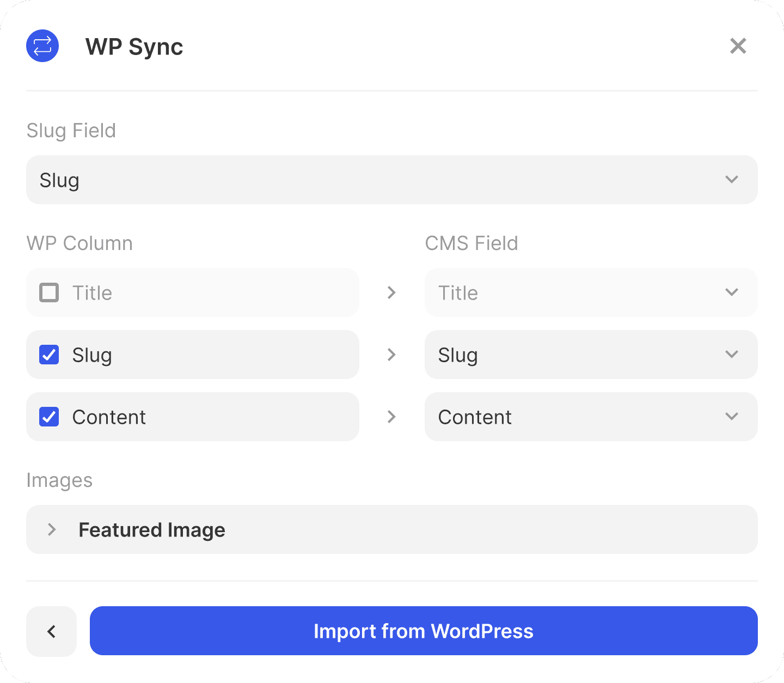Click the arrow between Title fields

[391, 292]
